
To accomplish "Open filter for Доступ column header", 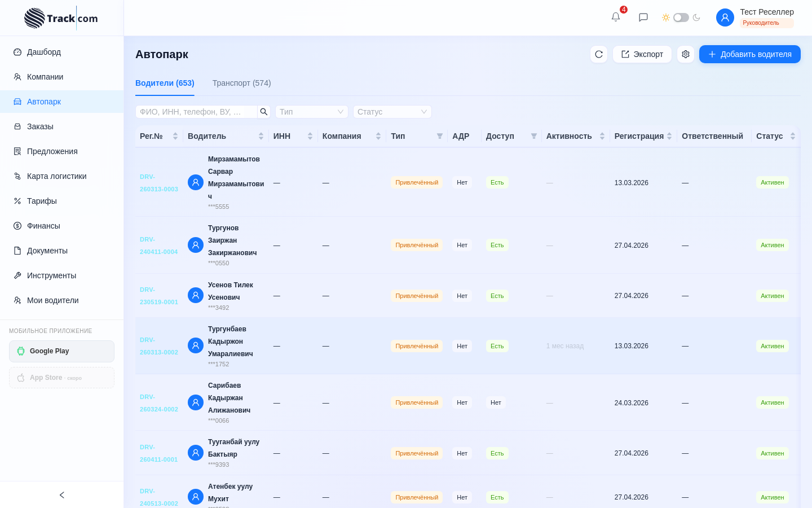I will (x=534, y=136).
